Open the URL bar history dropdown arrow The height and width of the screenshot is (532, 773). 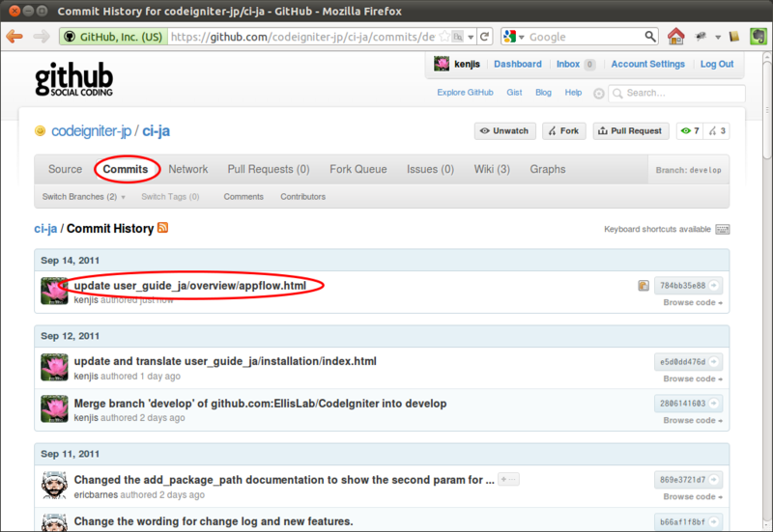tap(471, 37)
